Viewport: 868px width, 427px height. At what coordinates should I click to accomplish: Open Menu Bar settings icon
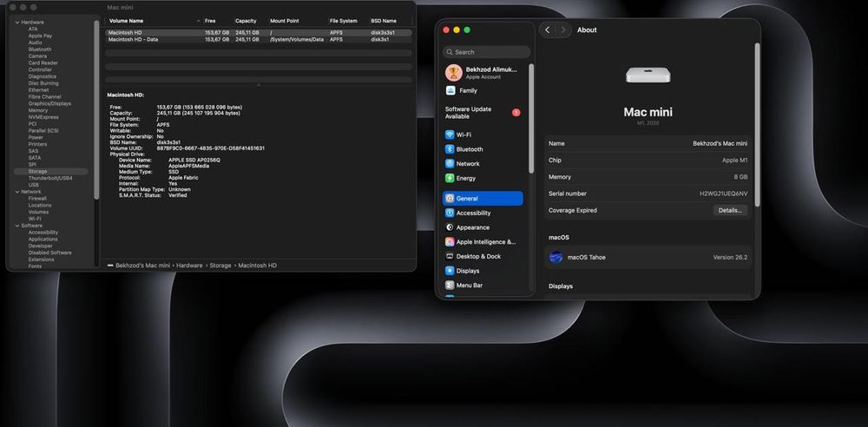pos(450,286)
